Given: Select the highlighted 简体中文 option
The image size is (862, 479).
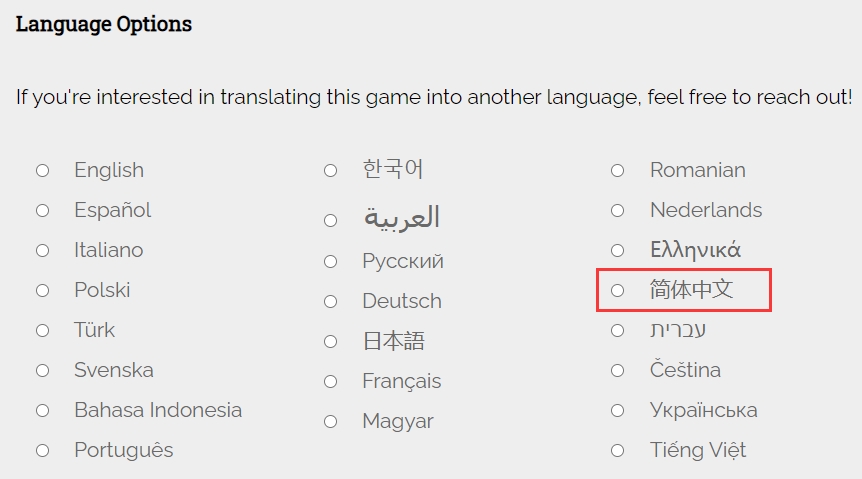Looking at the screenshot, I should [x=618, y=291].
